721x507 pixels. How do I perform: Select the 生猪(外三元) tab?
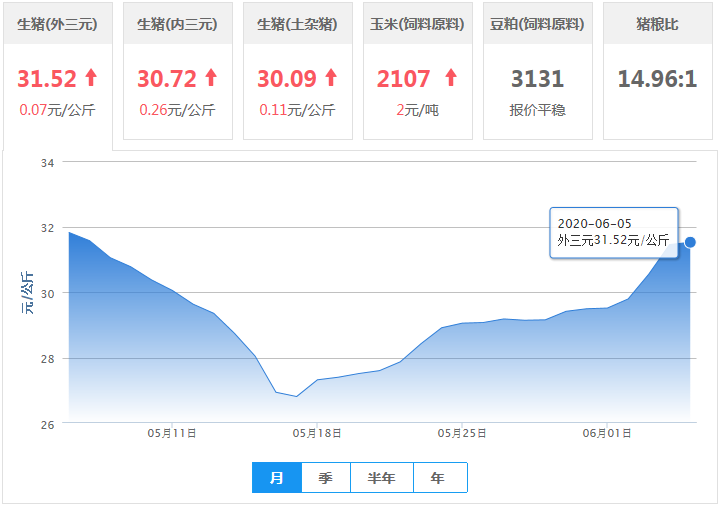(58, 23)
